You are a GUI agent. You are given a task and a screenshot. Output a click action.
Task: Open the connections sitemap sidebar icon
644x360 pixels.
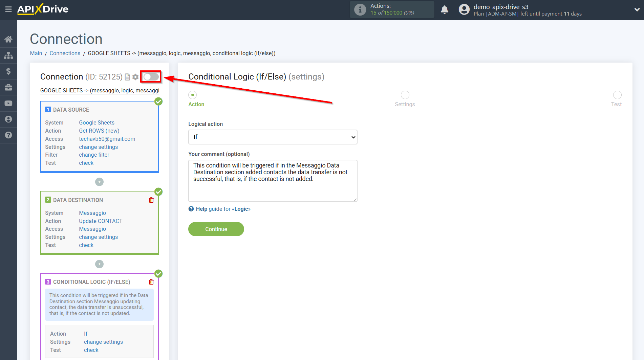click(x=8, y=55)
